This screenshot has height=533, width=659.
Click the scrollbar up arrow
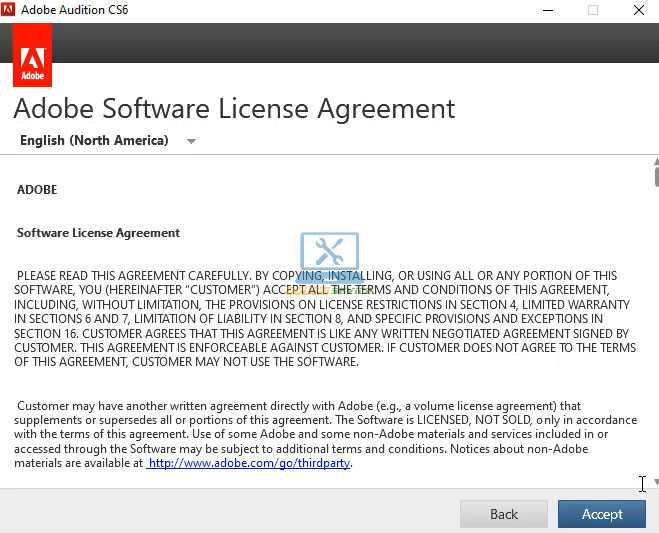pos(655,162)
